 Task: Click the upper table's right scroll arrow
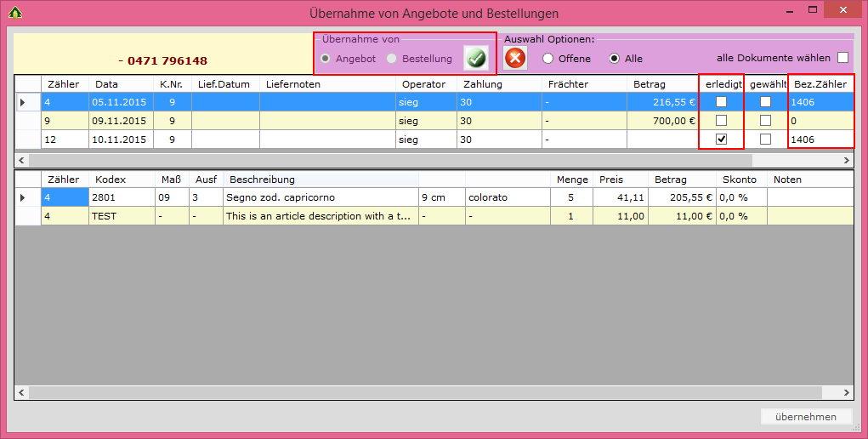tap(847, 159)
